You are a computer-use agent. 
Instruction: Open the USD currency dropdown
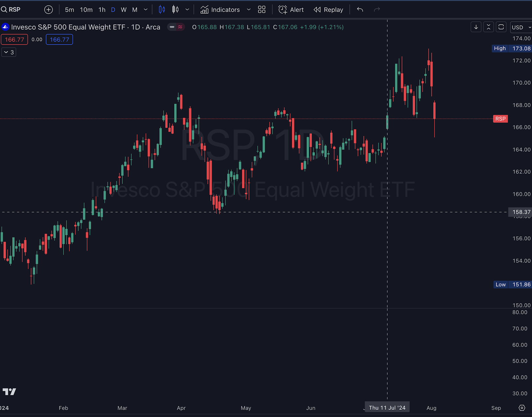pos(521,27)
